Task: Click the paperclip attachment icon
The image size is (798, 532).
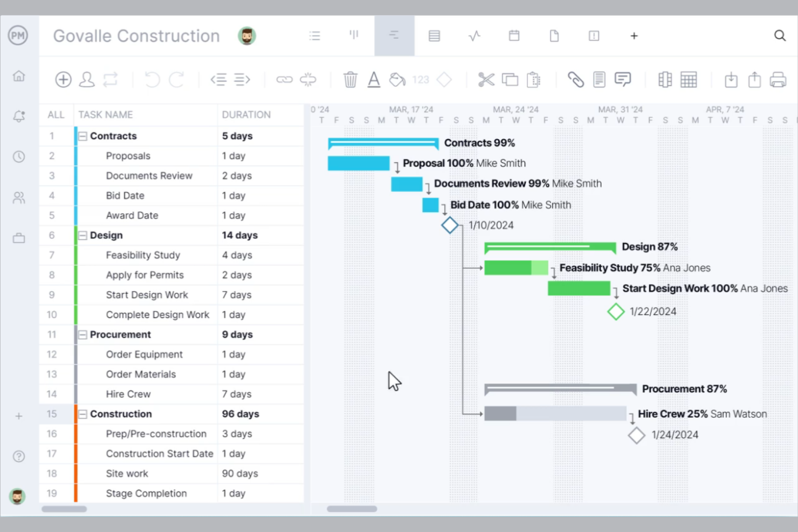Action: [x=576, y=80]
